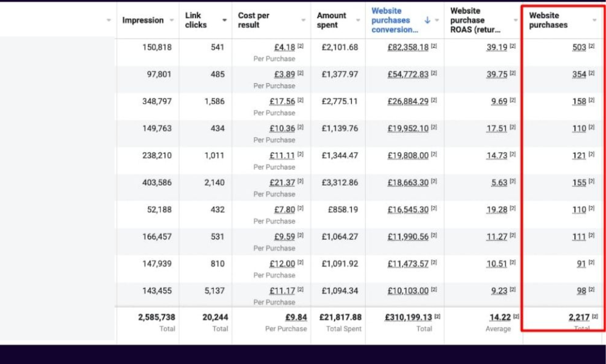Expand the Cost per result column menu arrow
Image resolution: width=606 pixels, height=364 pixels.
coord(303,20)
